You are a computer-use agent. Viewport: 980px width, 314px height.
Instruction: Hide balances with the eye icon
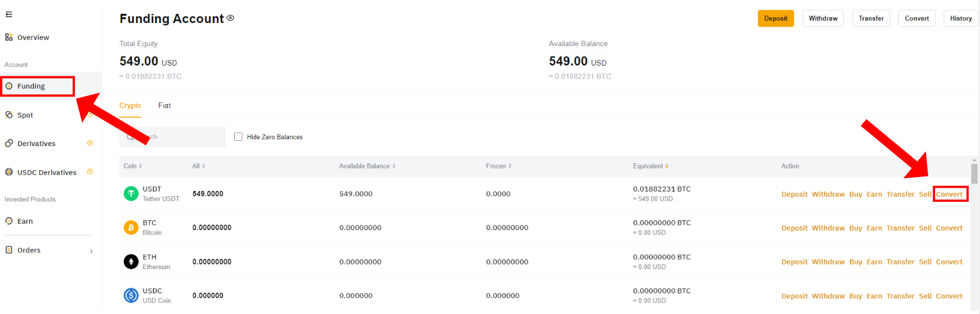tap(230, 18)
